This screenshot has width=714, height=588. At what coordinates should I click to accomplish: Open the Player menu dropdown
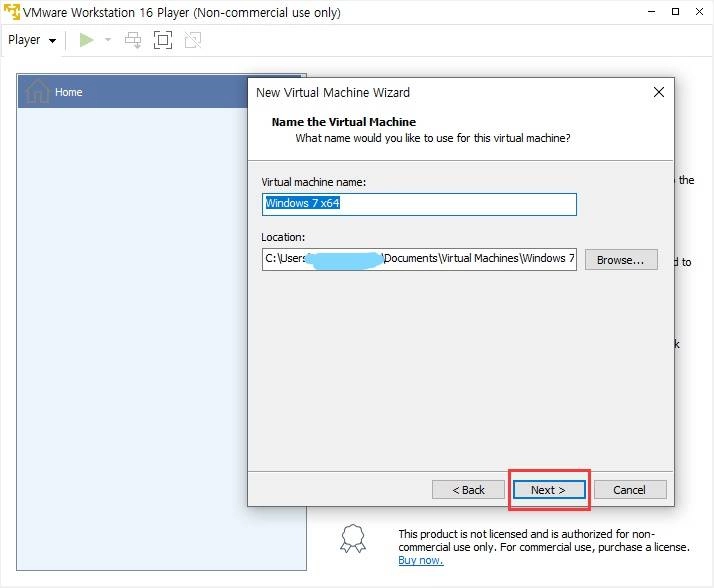coord(32,40)
